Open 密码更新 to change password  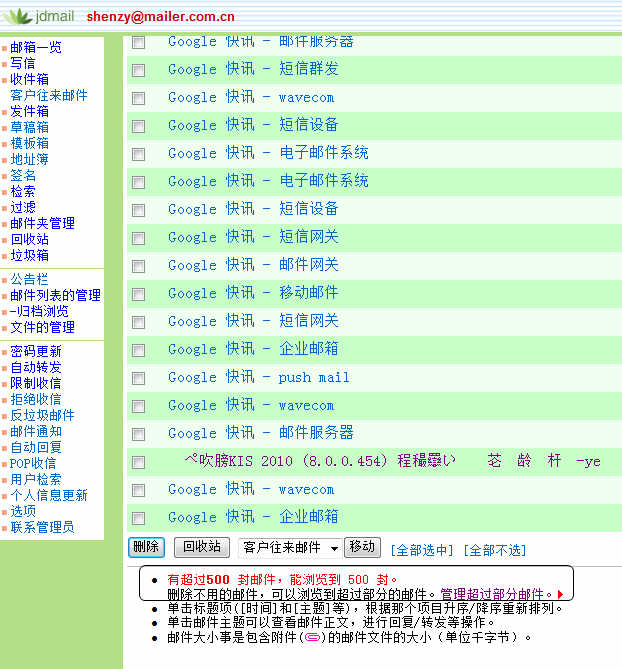[36, 351]
